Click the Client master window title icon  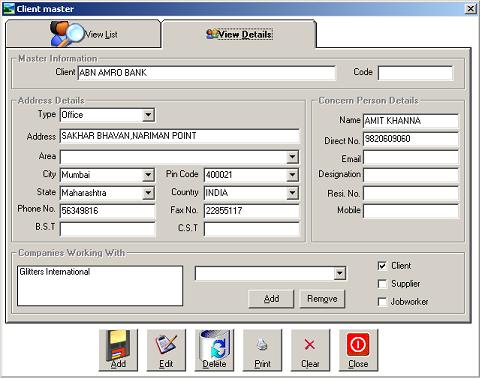[x=9, y=9]
